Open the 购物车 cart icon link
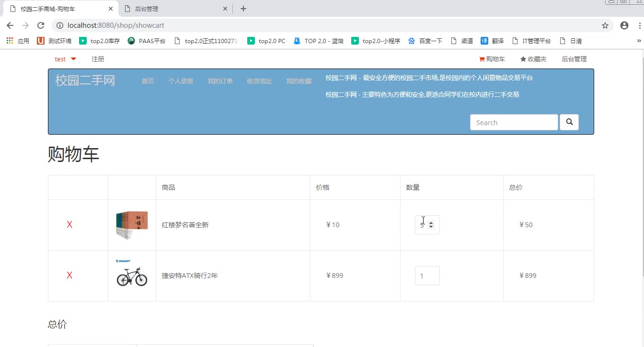This screenshot has width=644, height=347. coord(492,59)
